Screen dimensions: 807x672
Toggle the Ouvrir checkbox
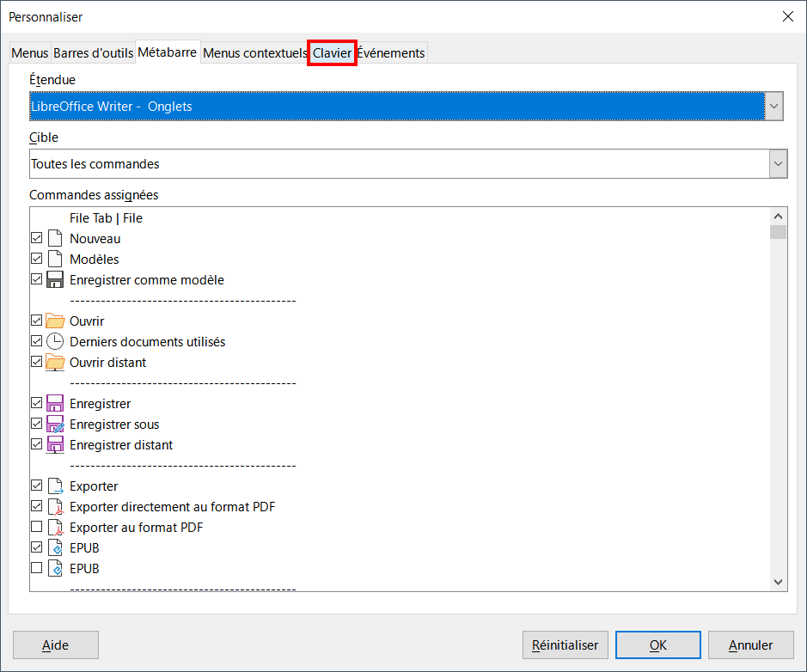click(37, 320)
